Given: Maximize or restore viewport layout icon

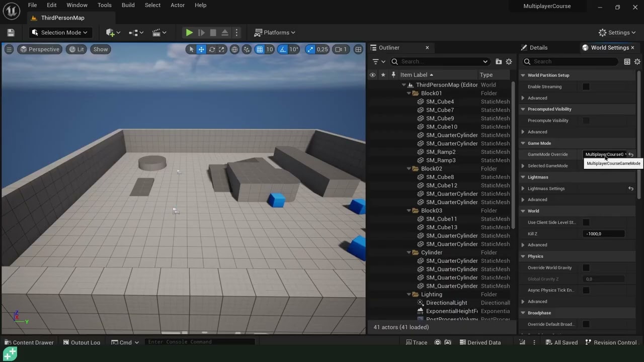Looking at the screenshot, I should click(358, 49).
